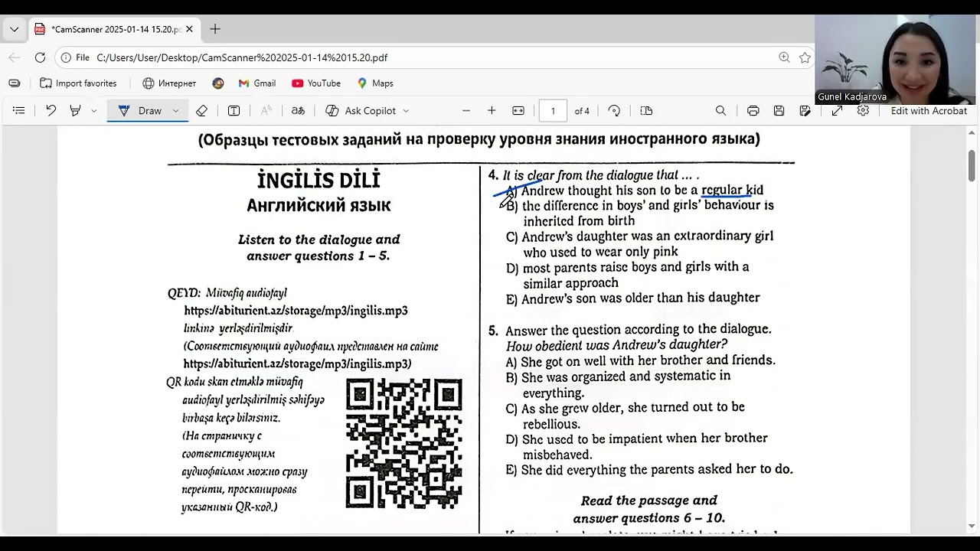Expand the highlighter options dropdown
Viewport: 980px width, 551px height.
click(x=93, y=111)
